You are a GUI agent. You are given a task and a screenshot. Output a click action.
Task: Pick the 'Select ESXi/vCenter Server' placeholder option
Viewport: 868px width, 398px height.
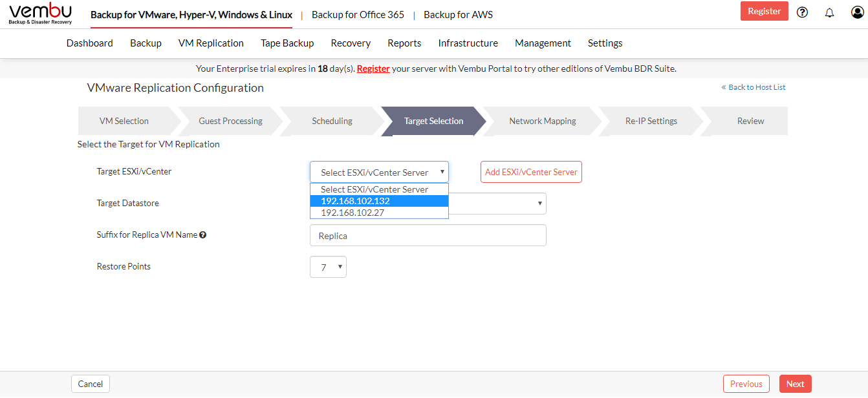[x=379, y=189]
